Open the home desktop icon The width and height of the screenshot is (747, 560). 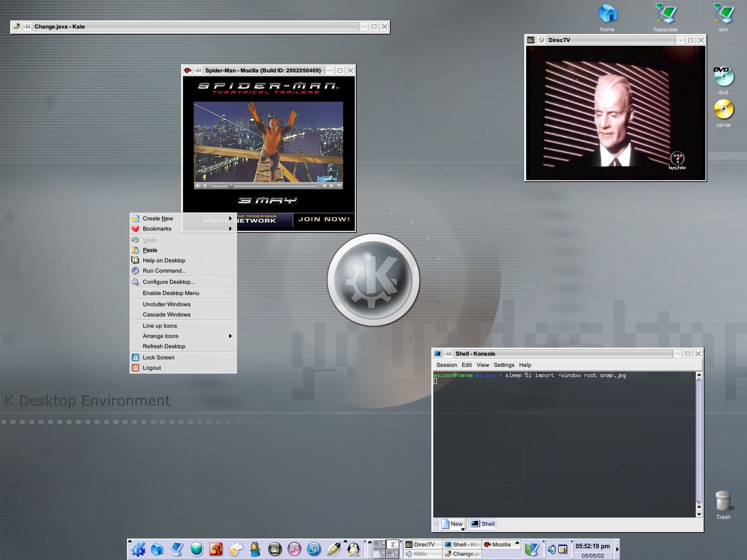[607, 18]
